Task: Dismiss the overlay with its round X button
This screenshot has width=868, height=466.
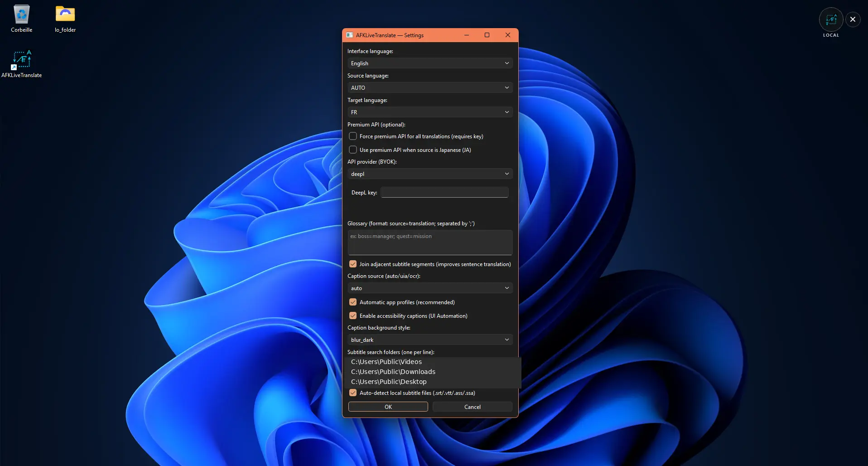Action: click(853, 19)
